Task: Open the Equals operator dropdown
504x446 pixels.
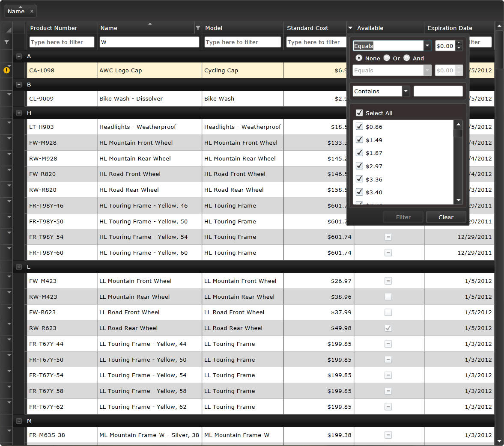Action: 427,45
